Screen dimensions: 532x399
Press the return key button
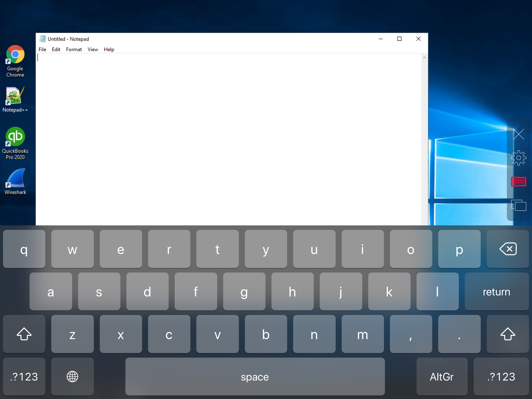tap(495, 291)
